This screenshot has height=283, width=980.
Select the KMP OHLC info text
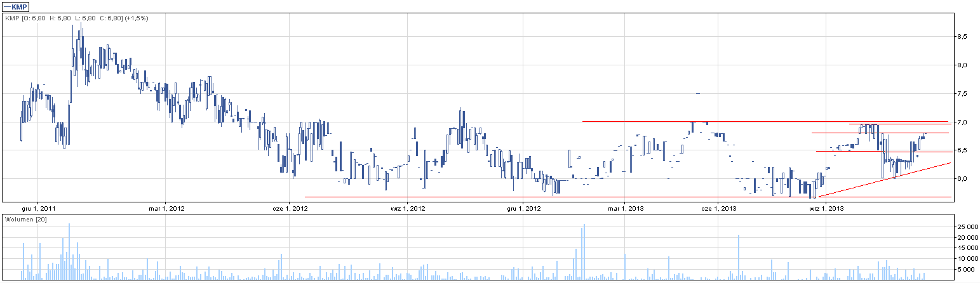tap(76, 18)
